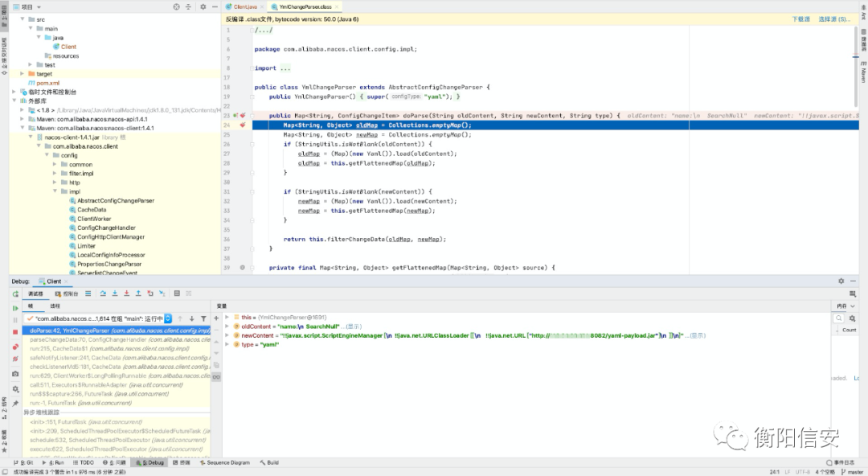Click the Evaluate Expression calculator icon
This screenshot has height=476, width=868.
(177, 293)
